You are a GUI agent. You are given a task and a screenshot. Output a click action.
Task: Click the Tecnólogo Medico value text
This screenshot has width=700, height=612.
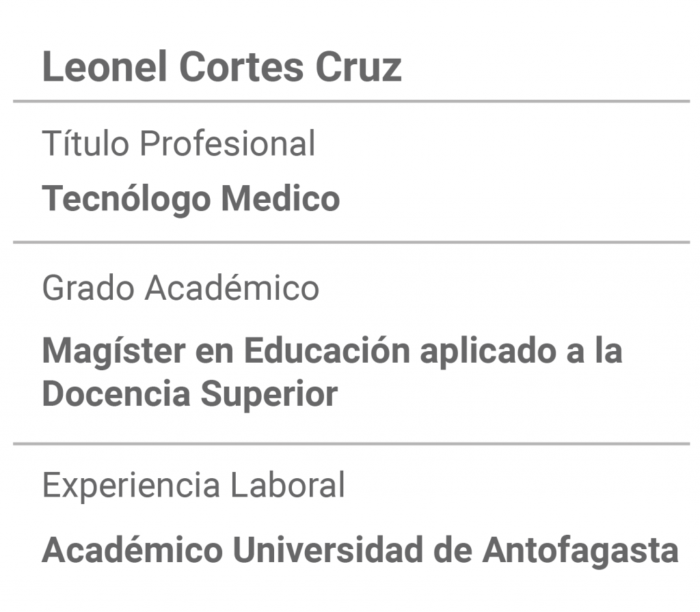(x=191, y=199)
